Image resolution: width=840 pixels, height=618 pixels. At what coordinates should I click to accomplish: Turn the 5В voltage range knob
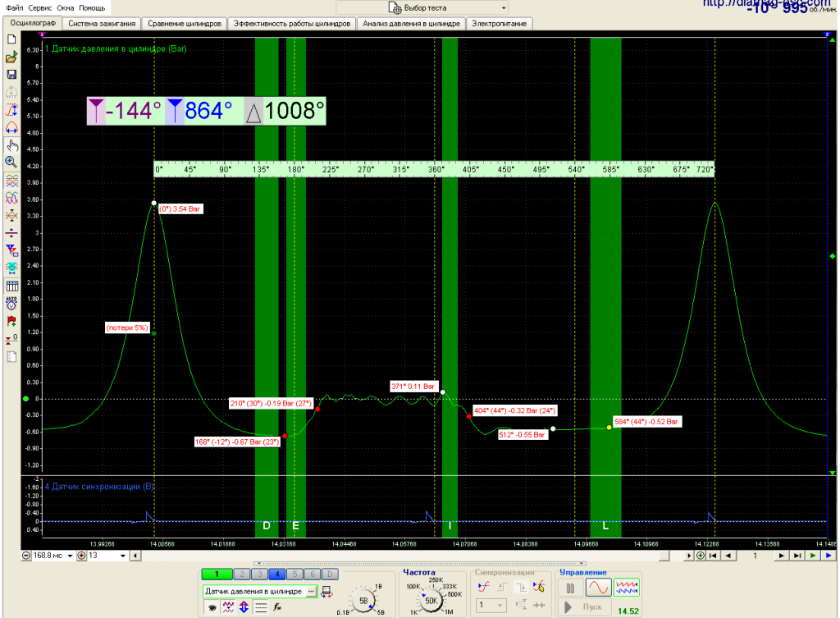click(363, 602)
